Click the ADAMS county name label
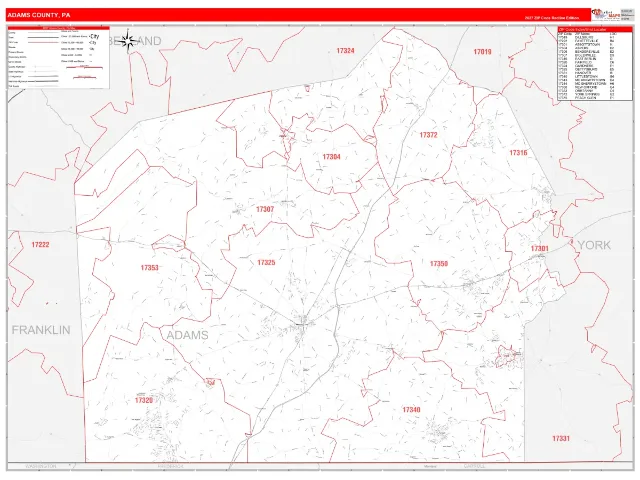The image size is (640, 480). (188, 335)
